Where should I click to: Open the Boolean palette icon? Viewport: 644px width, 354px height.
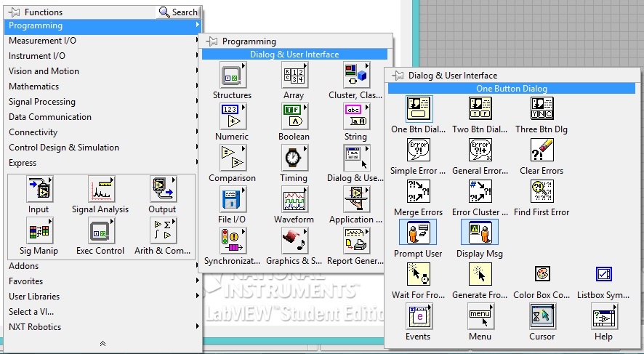click(x=294, y=116)
